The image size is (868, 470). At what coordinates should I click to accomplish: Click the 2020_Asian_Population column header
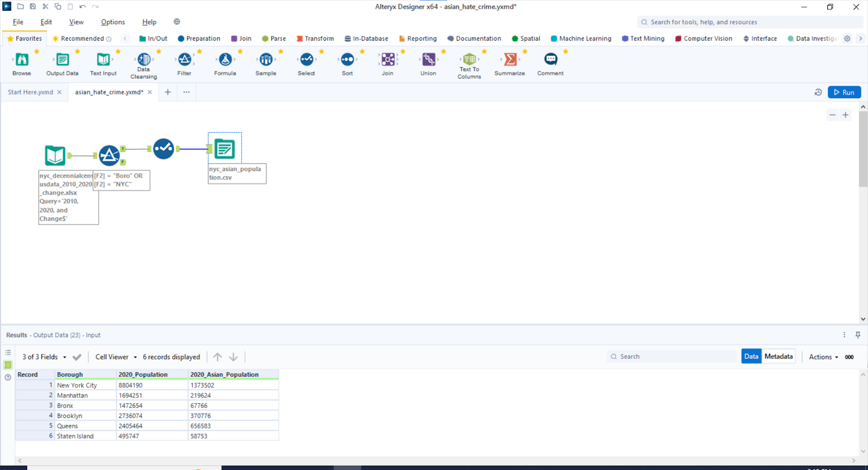(233, 375)
